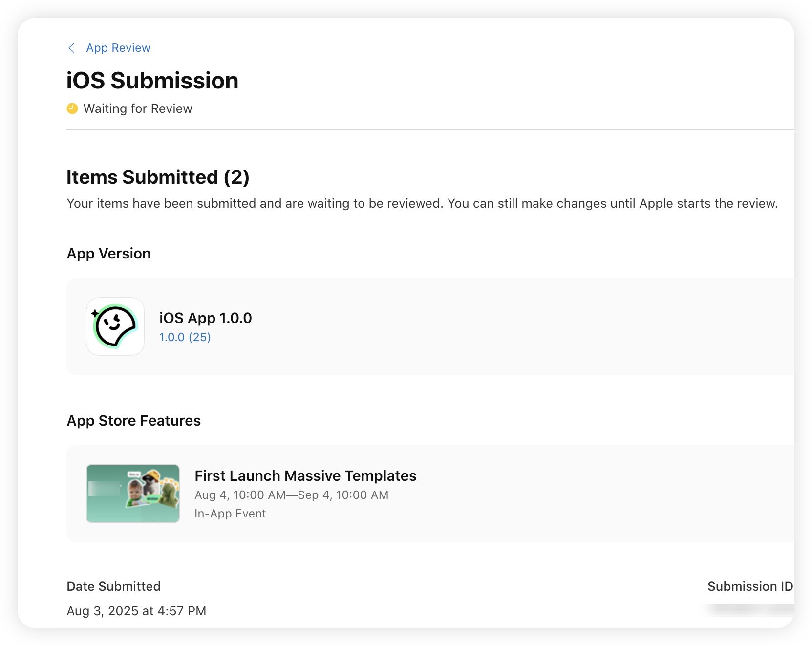The height and width of the screenshot is (646, 812).
Task: Click the Date Submitted label
Action: tap(113, 586)
